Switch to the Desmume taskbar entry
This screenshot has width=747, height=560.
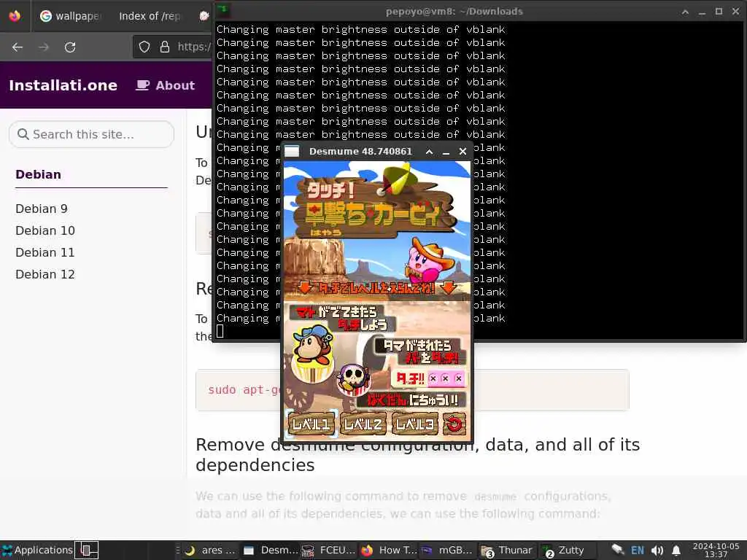(270, 550)
